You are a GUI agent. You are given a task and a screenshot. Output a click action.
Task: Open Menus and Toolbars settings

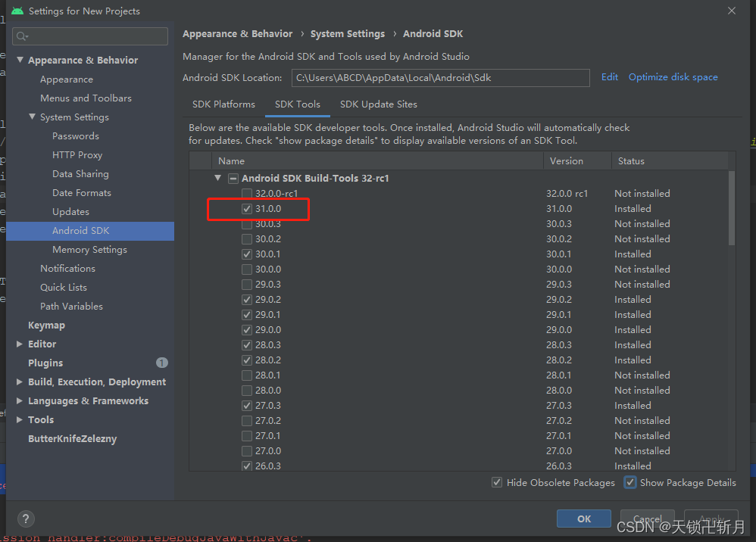click(x=86, y=98)
